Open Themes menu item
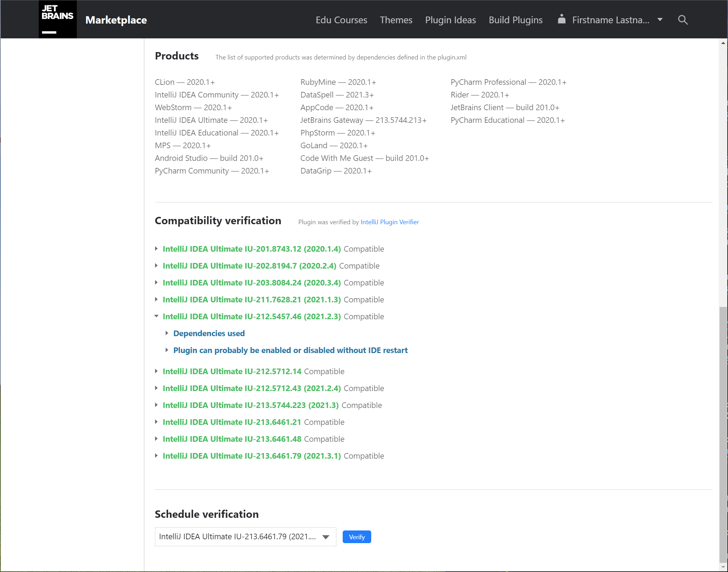Image resolution: width=728 pixels, height=572 pixels. point(396,20)
